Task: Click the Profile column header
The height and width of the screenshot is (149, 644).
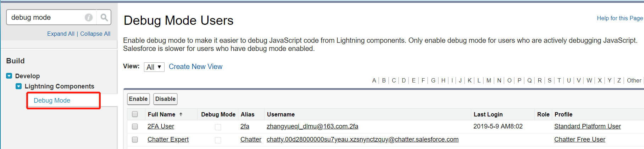Action: pos(563,114)
